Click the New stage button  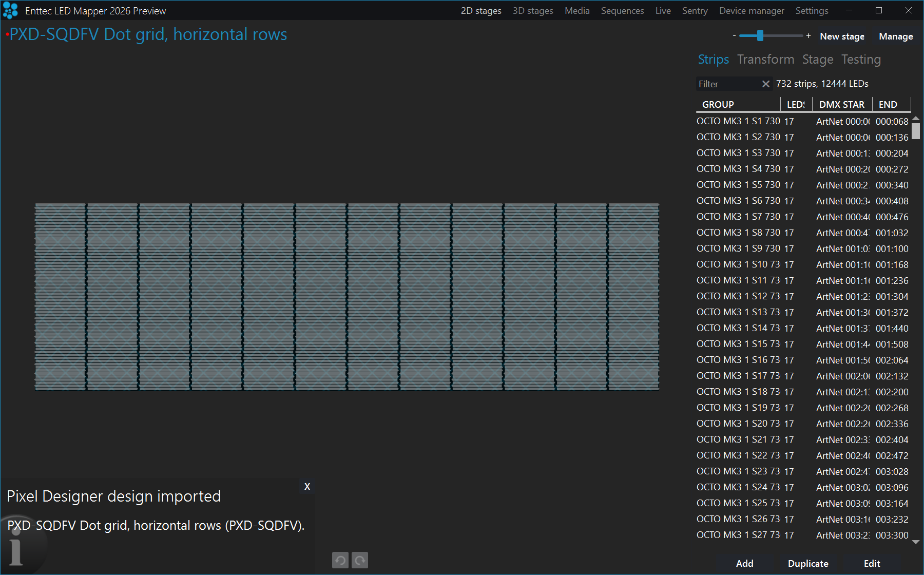coord(842,36)
